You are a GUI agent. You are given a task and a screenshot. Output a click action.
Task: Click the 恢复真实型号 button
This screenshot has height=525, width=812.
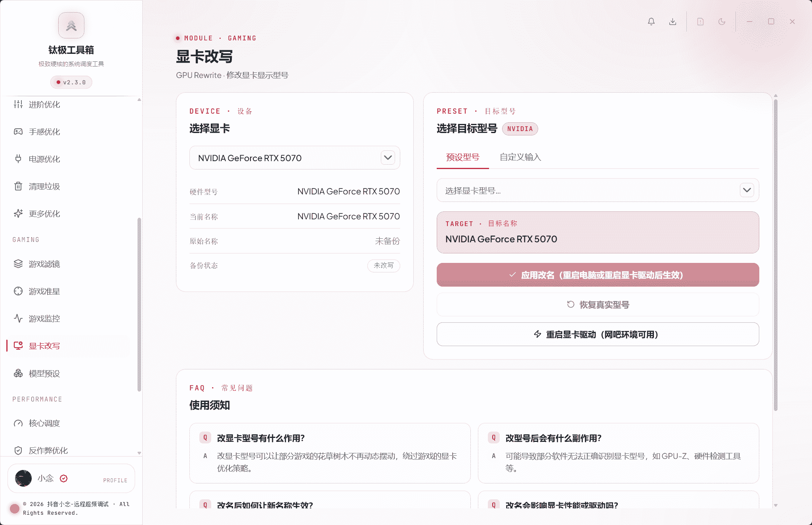[x=598, y=304]
